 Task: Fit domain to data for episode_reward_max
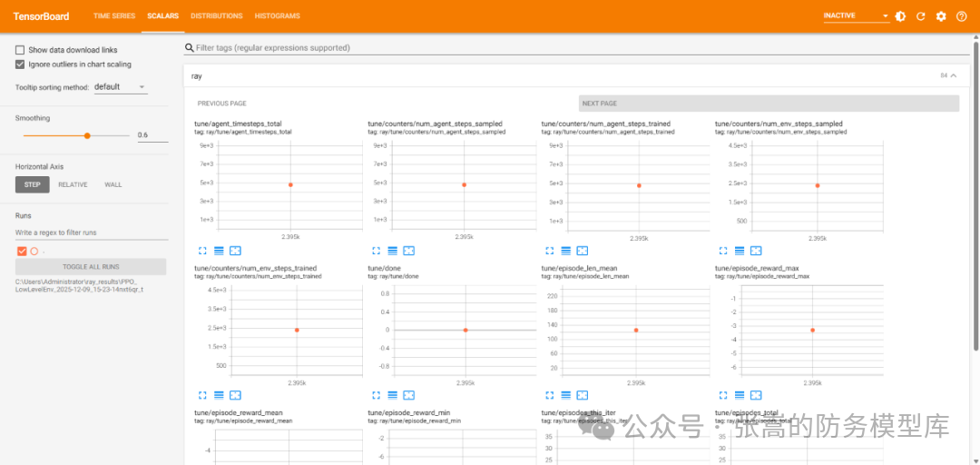(x=756, y=396)
